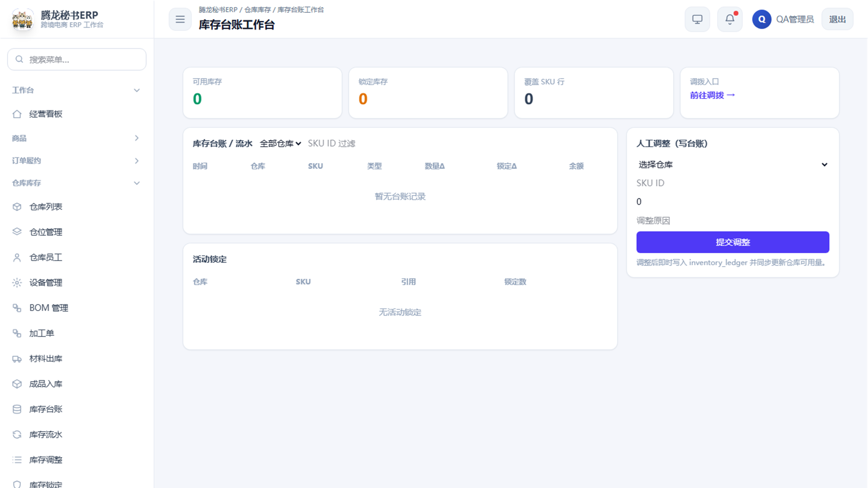Open the 库存调整 sidebar entry
Viewport: 868px width, 488px height.
[77, 460]
